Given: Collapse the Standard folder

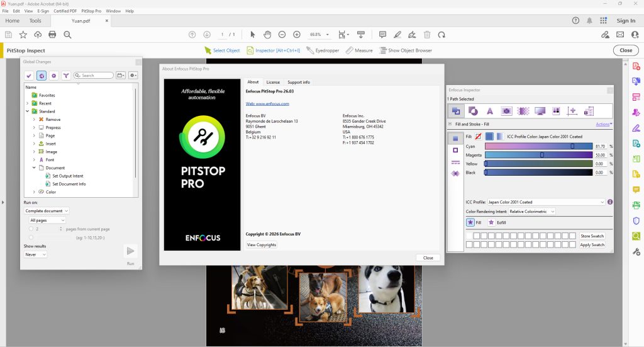Looking at the screenshot, I should [28, 111].
